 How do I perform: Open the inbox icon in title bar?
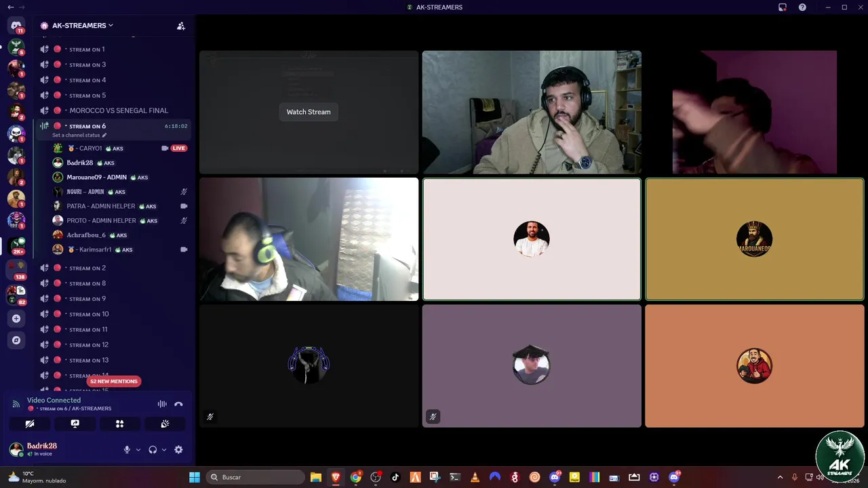pos(783,7)
